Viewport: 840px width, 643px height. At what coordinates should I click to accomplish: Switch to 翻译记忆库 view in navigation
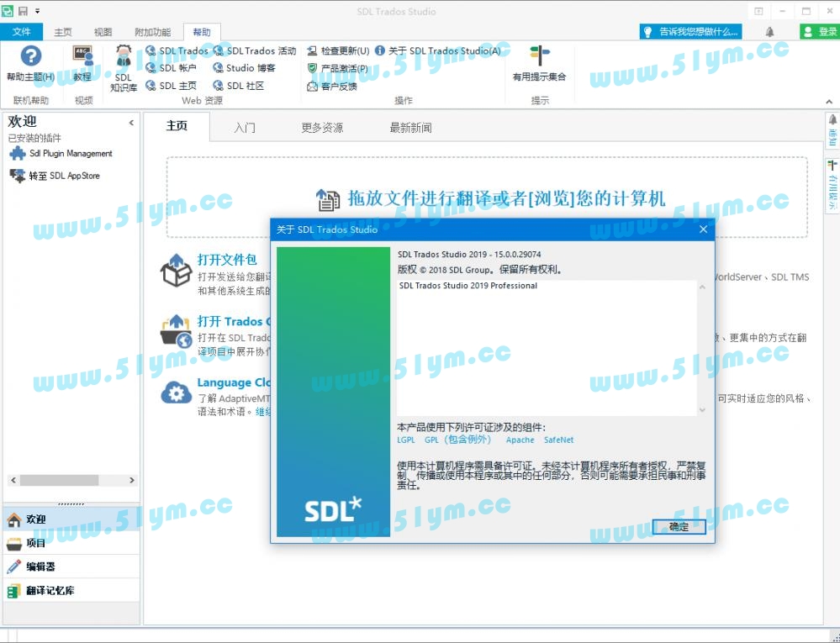(x=71, y=591)
